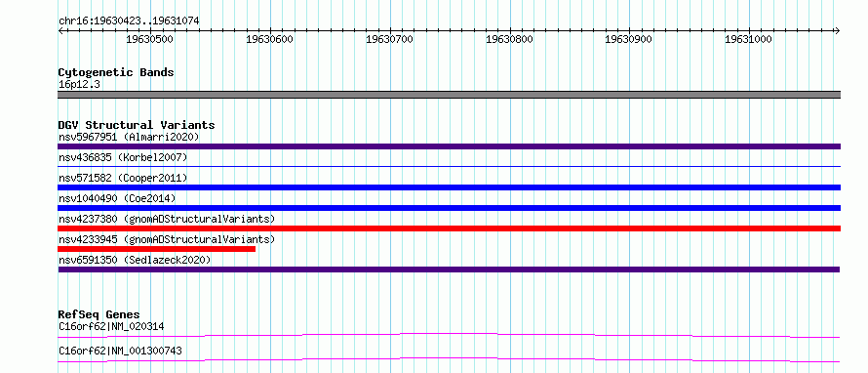Click the 19630800 ruler tick label
The height and width of the screenshot is (373, 868).
(x=509, y=39)
